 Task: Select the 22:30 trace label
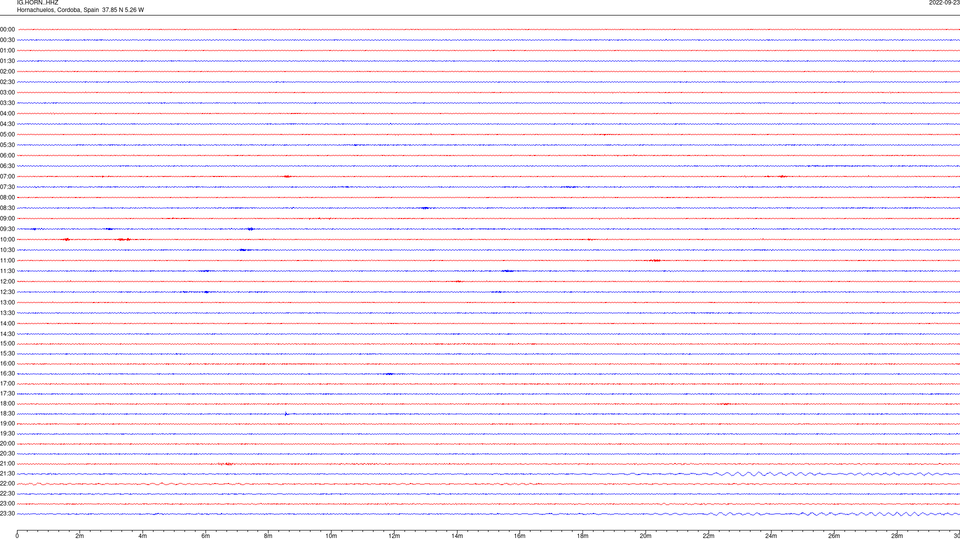click(x=7, y=493)
